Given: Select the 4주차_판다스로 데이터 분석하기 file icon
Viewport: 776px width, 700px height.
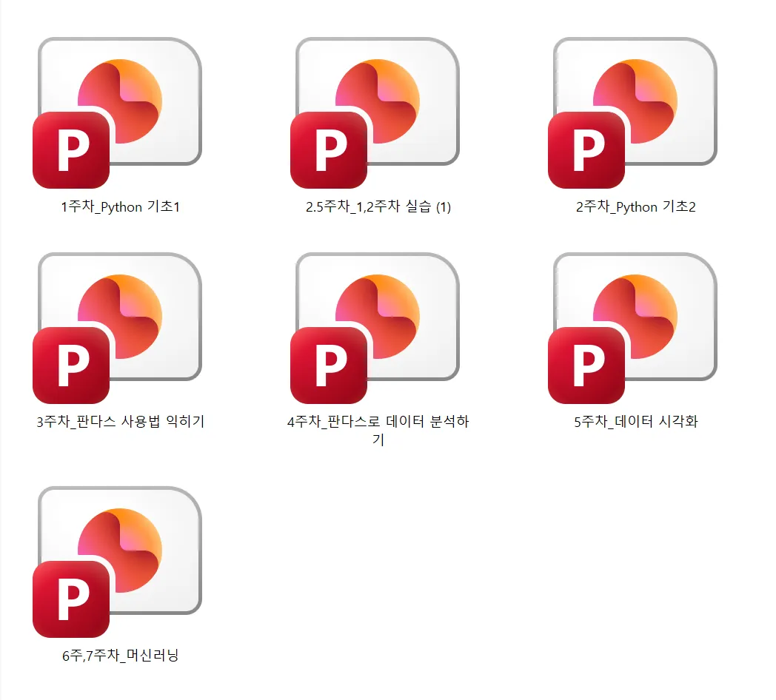Looking at the screenshot, I should click(375, 328).
